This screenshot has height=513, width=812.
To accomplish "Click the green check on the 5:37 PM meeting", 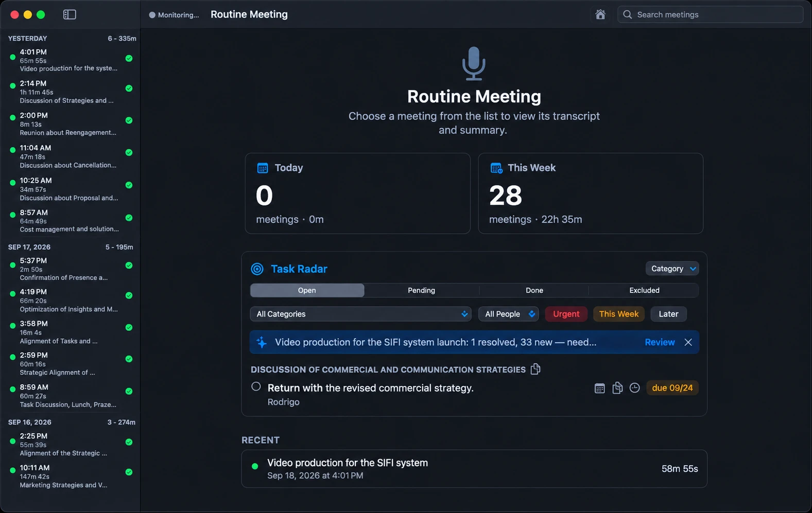I will (129, 266).
